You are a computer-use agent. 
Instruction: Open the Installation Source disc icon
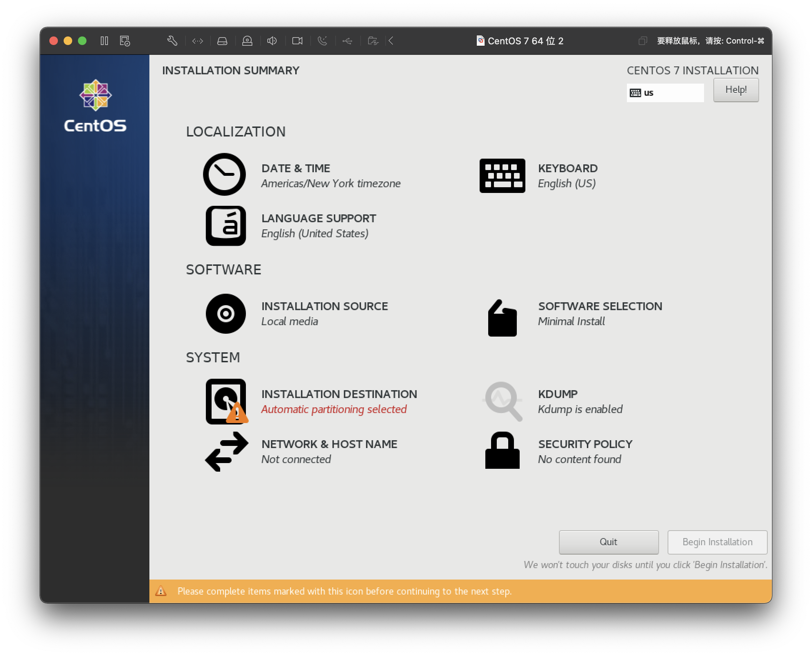226,314
